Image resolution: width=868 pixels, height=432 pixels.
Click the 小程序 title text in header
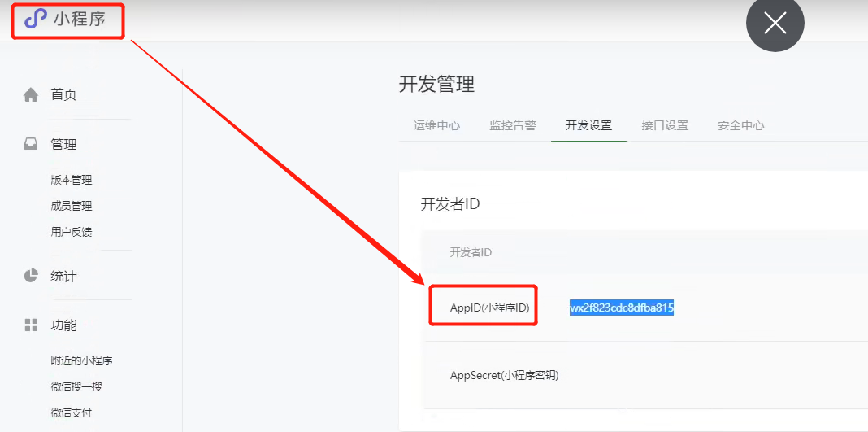[x=79, y=20]
